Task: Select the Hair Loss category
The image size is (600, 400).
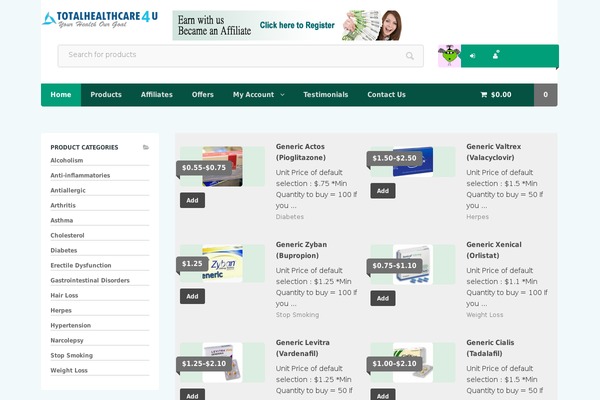Action: pyautogui.click(x=64, y=295)
